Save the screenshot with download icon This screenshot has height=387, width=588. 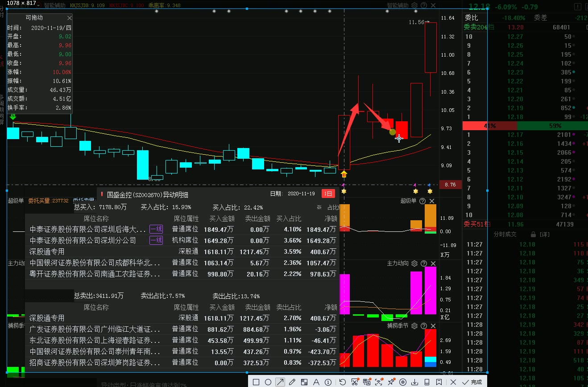pos(415,382)
